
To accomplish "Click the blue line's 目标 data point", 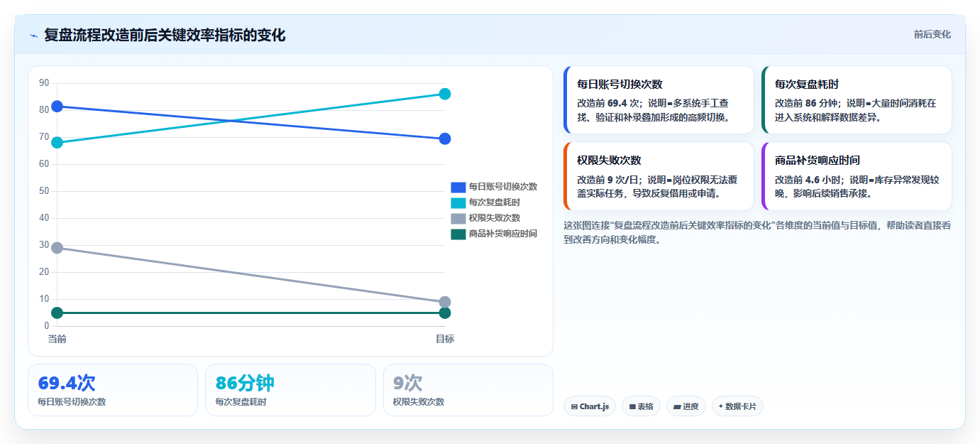I will (445, 139).
